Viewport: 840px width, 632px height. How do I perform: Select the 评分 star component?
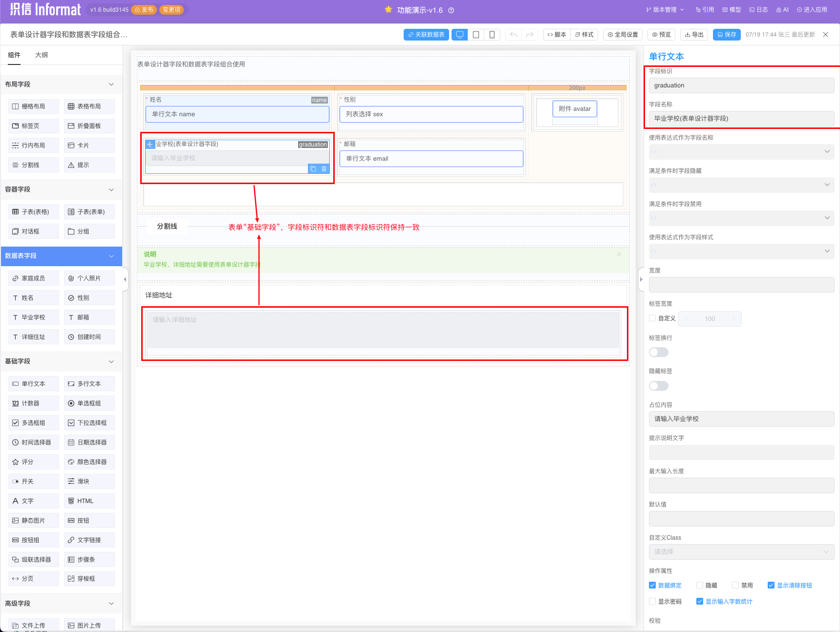(x=33, y=462)
